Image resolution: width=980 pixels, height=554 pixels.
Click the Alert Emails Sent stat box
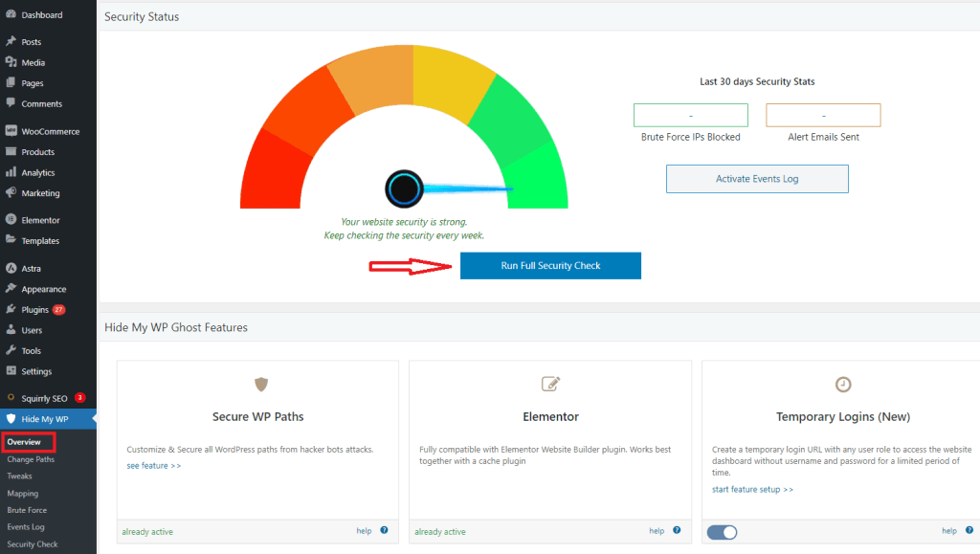(x=823, y=115)
